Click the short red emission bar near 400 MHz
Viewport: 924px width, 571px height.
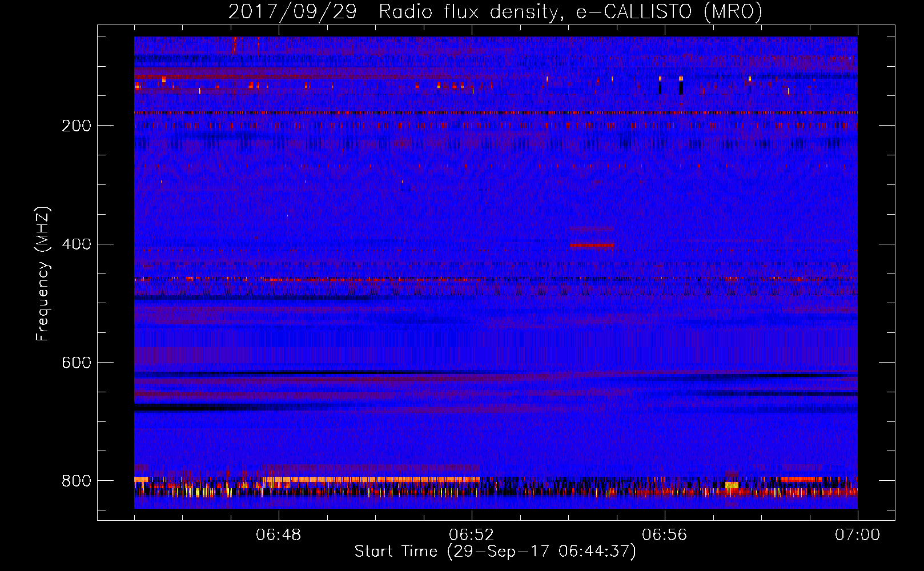click(592, 245)
